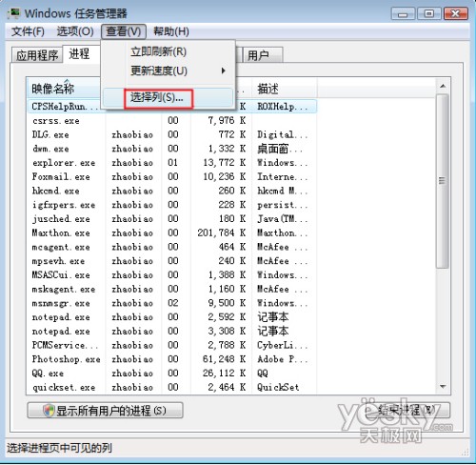Click the 查看(V) menu
Viewport: 476px width, 465px height.
click(124, 31)
